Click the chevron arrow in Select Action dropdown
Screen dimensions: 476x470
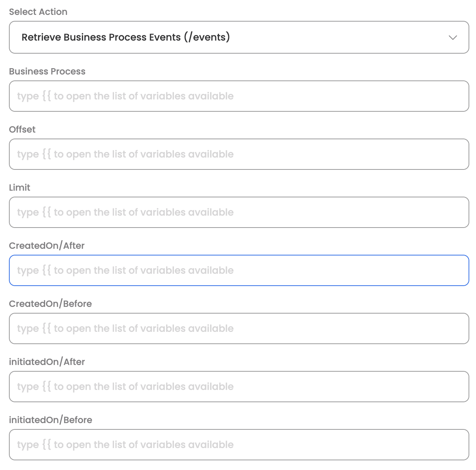click(x=453, y=38)
